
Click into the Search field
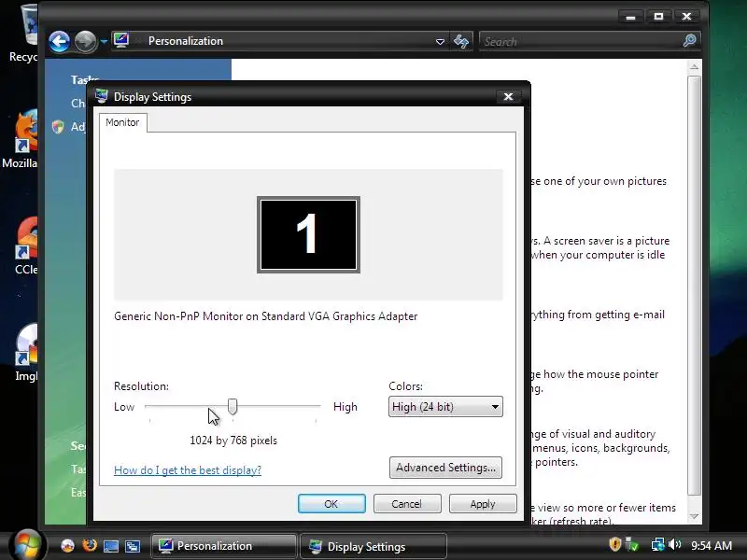[581, 41]
